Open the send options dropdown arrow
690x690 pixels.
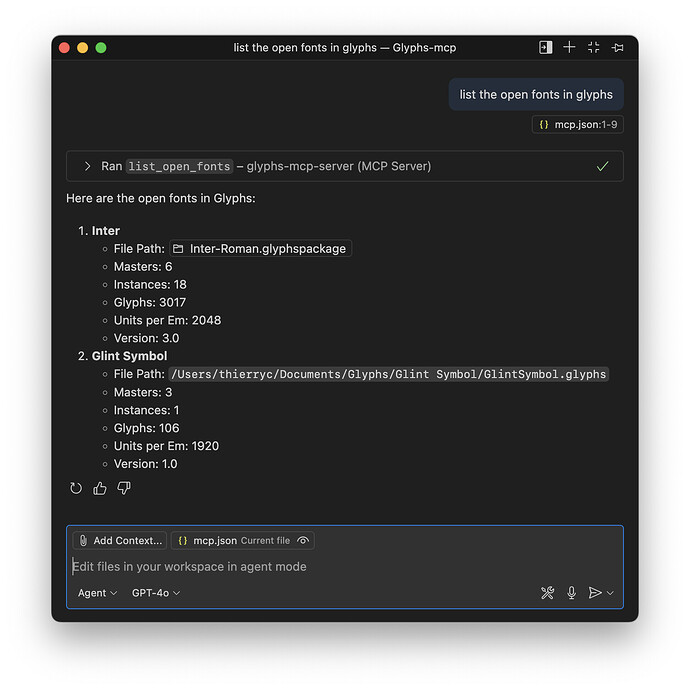[611, 593]
